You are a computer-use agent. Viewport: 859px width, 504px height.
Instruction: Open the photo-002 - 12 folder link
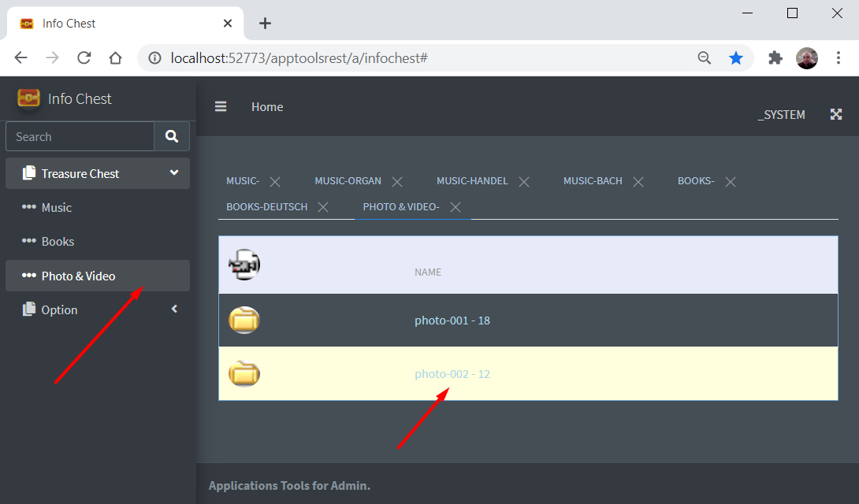[x=452, y=374]
